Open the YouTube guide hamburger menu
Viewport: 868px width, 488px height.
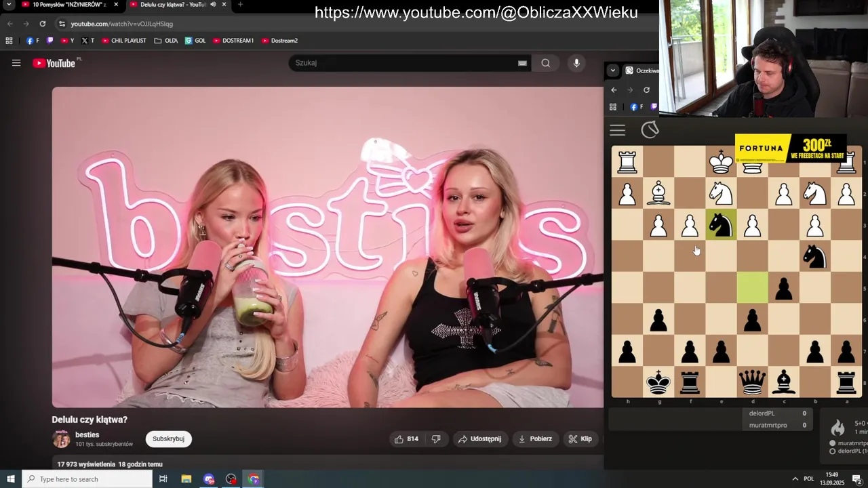click(x=16, y=63)
